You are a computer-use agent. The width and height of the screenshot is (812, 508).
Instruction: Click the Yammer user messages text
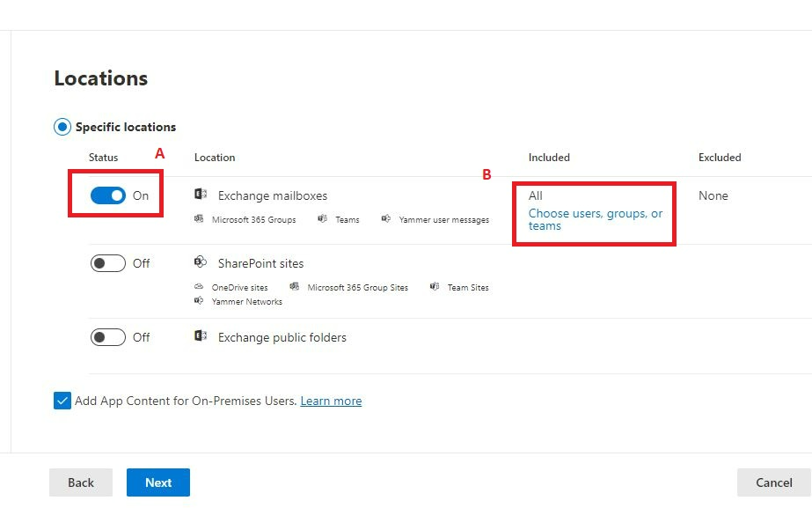[443, 220]
